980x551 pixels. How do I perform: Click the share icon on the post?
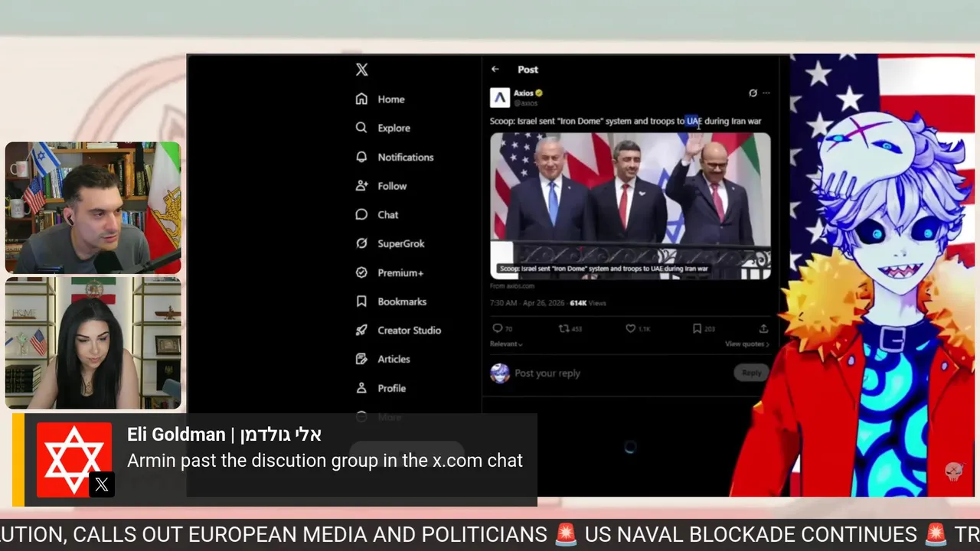pos(763,328)
